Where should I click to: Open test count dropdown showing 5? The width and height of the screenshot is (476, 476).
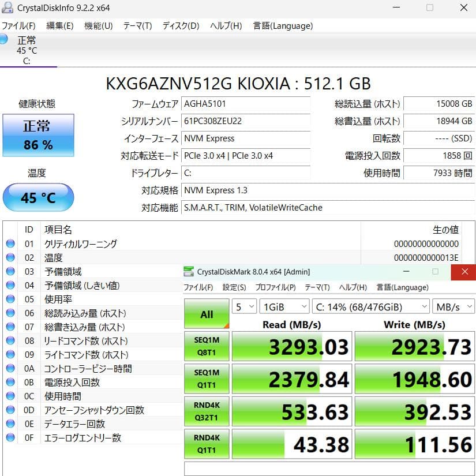click(x=244, y=306)
